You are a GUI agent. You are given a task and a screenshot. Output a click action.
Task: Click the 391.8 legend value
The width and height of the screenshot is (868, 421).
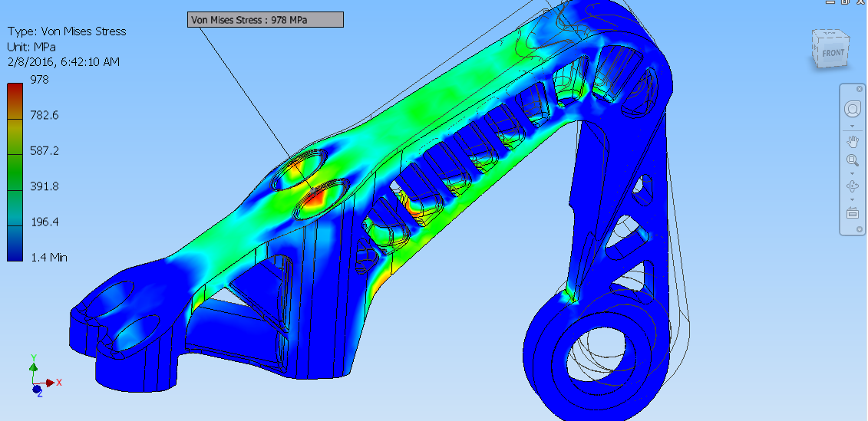click(x=45, y=186)
